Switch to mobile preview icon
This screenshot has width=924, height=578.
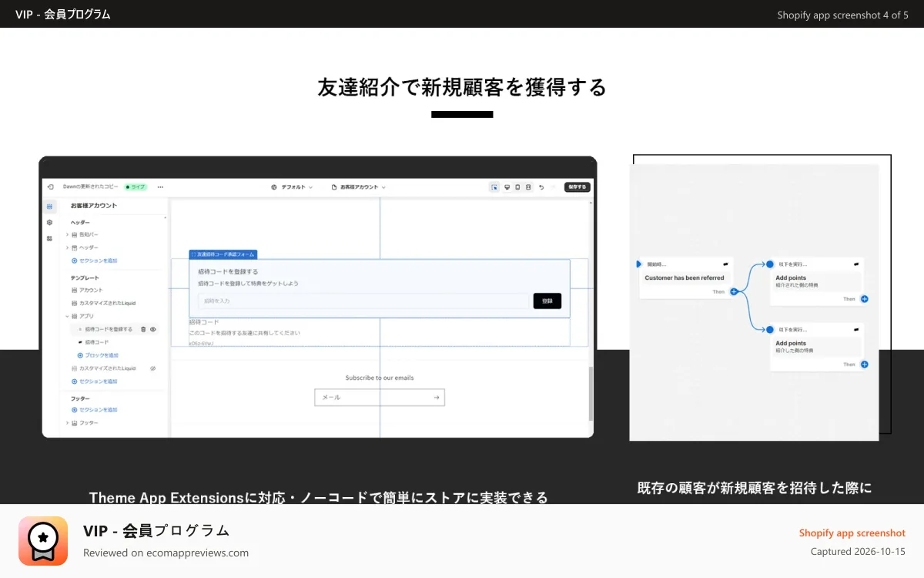tap(517, 187)
